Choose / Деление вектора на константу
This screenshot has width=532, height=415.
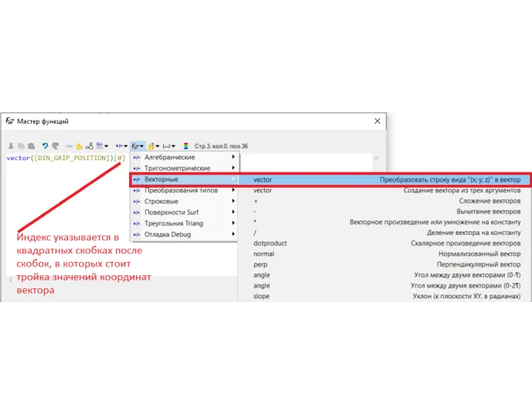384,233
